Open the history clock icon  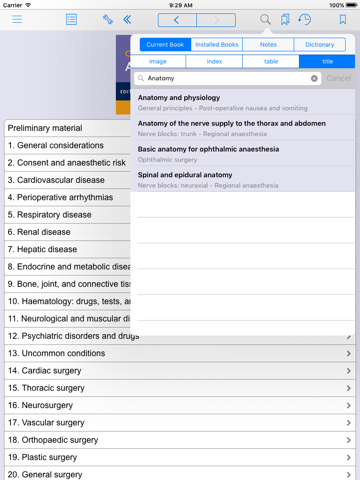click(304, 19)
